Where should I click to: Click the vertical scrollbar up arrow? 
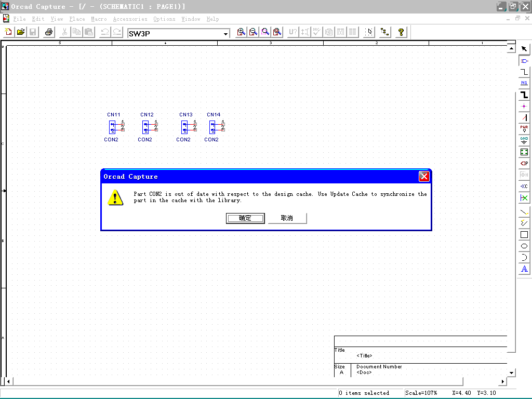(x=511, y=49)
